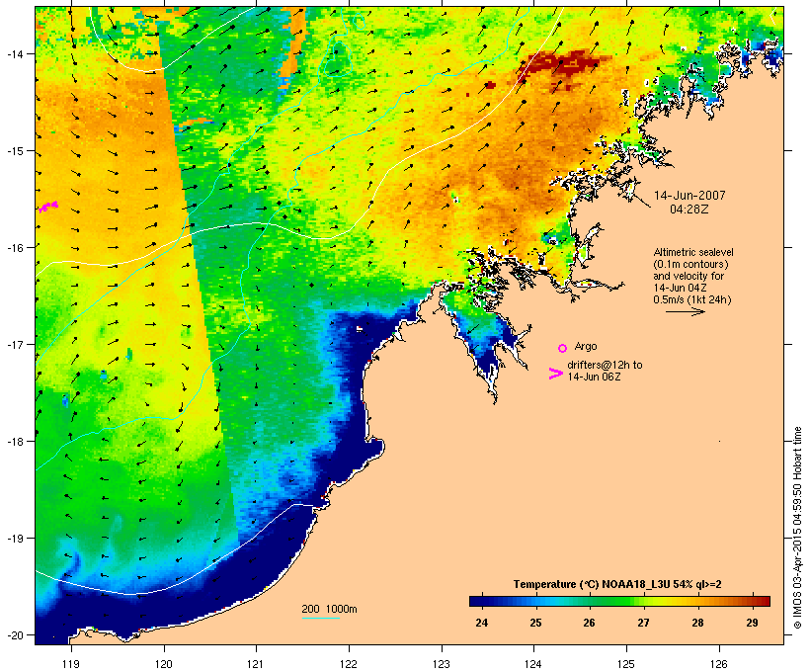
Task: Click the -17 latitude axis label
Action: coord(14,344)
